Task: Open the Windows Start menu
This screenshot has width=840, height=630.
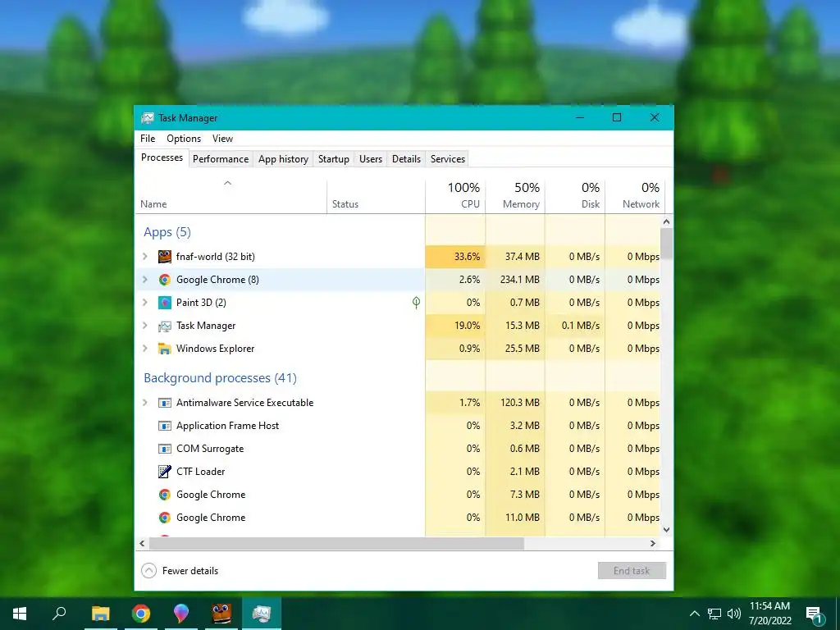Action: coord(20,614)
